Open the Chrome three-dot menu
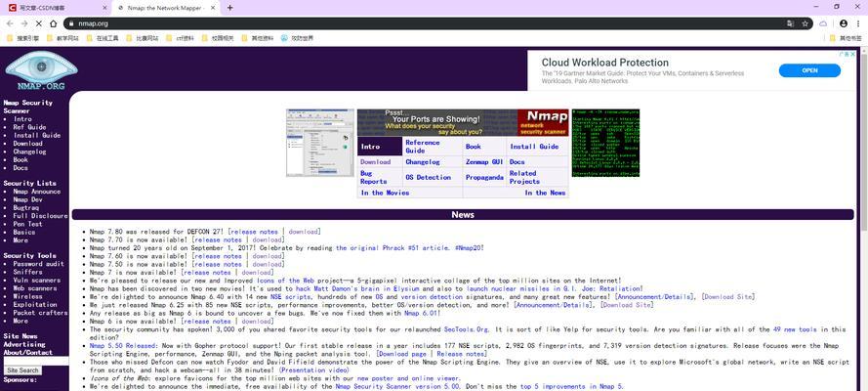Viewport: 868px width, 391px height. coord(858,23)
